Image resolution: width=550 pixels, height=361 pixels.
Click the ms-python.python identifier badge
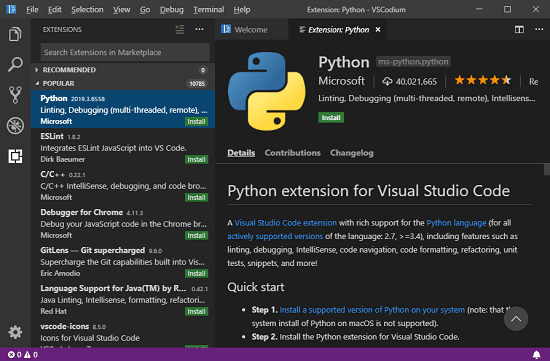(413, 62)
